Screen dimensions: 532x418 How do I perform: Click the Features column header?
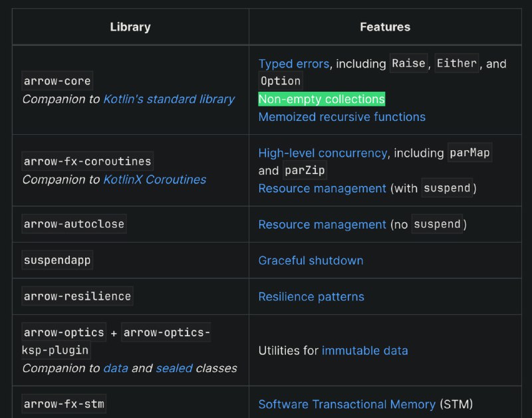[385, 27]
